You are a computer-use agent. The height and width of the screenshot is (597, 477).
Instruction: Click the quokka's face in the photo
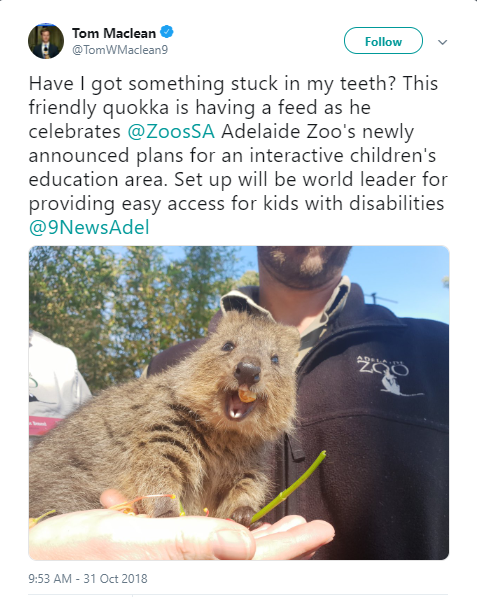[x=247, y=375]
